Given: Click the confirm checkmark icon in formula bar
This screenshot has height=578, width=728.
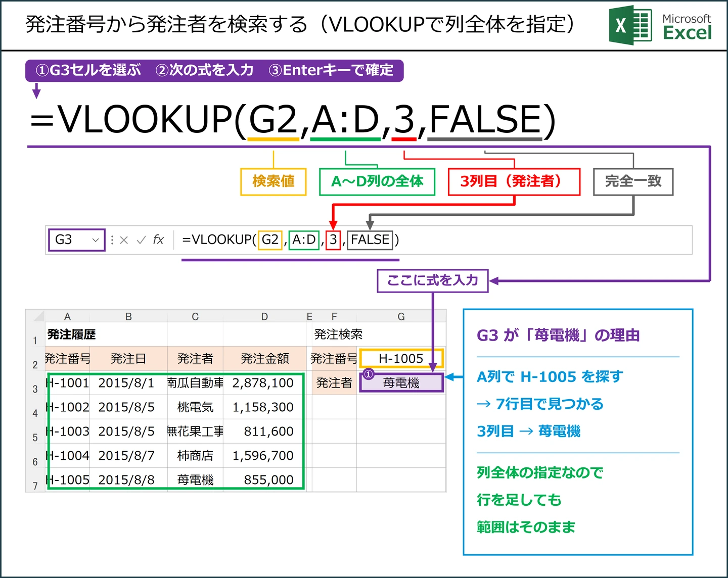Looking at the screenshot, I should coord(142,240).
